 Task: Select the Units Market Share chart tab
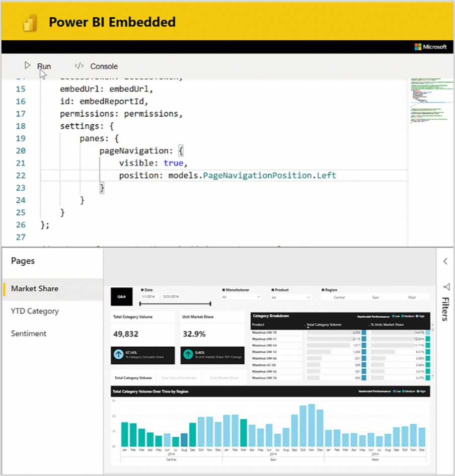(x=224, y=378)
